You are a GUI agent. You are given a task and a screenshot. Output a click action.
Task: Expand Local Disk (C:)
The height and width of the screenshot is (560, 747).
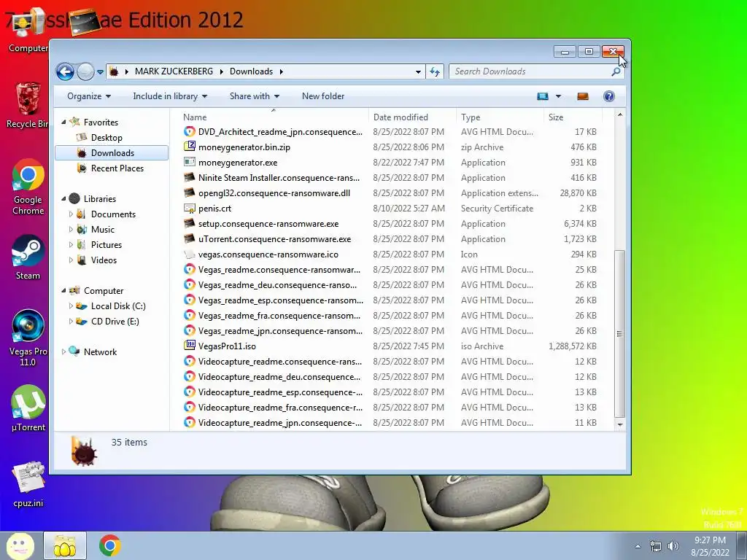(71, 306)
